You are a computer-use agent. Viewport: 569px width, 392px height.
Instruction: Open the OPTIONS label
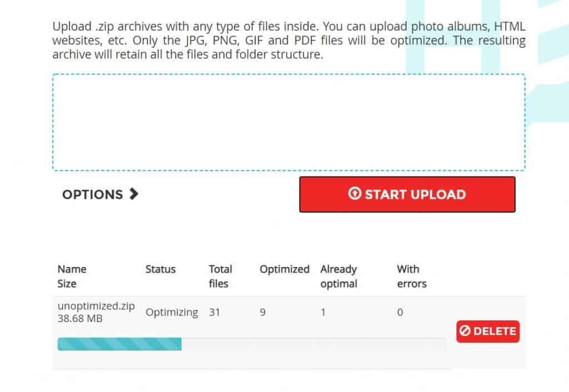point(92,194)
